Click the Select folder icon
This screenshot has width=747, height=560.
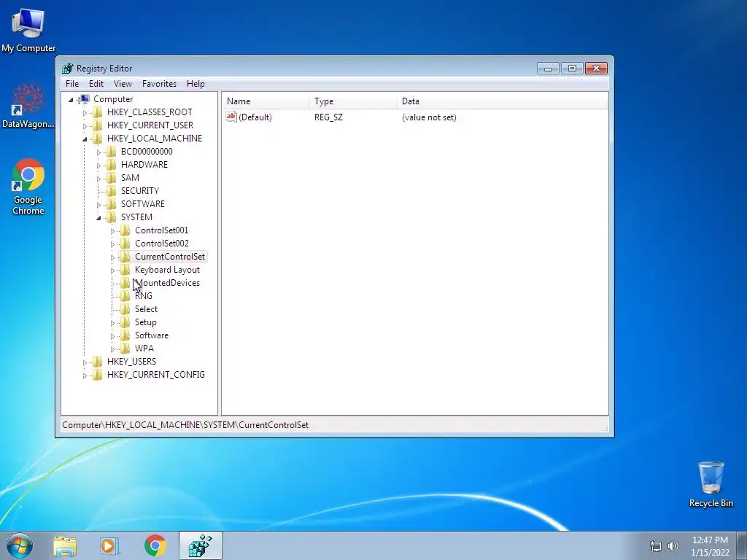125,309
